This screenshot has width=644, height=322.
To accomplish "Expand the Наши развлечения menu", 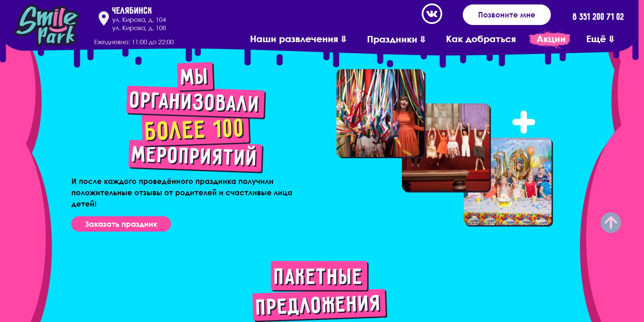I will point(298,39).
